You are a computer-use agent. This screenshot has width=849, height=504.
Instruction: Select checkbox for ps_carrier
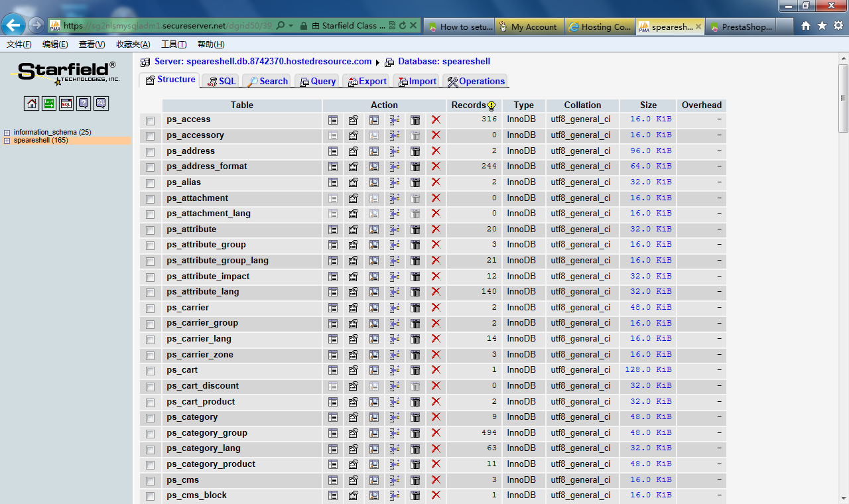point(151,308)
